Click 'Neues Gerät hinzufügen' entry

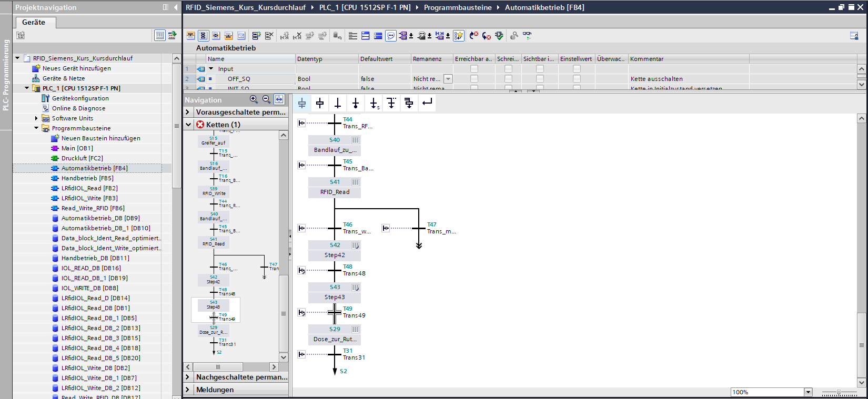pos(76,68)
